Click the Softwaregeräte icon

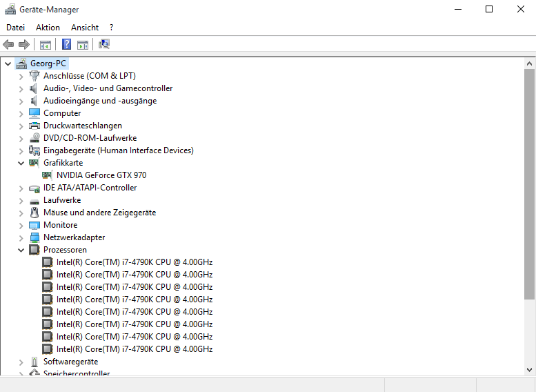coord(34,362)
